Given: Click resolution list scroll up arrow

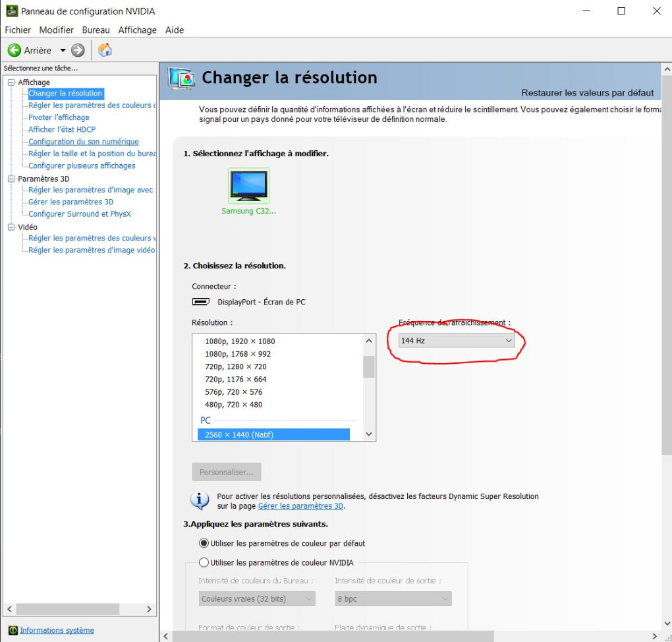Looking at the screenshot, I should tap(368, 341).
